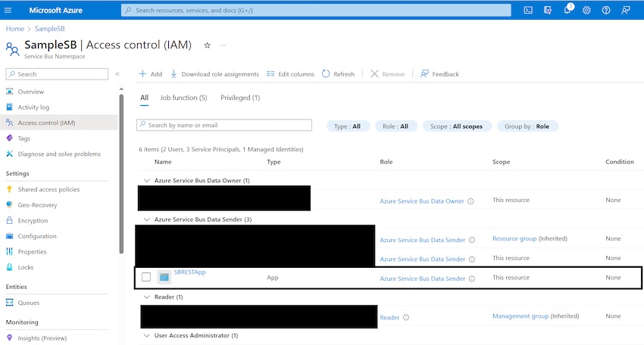Click Refresh in command bar
This screenshot has height=345, width=644.
(338, 74)
